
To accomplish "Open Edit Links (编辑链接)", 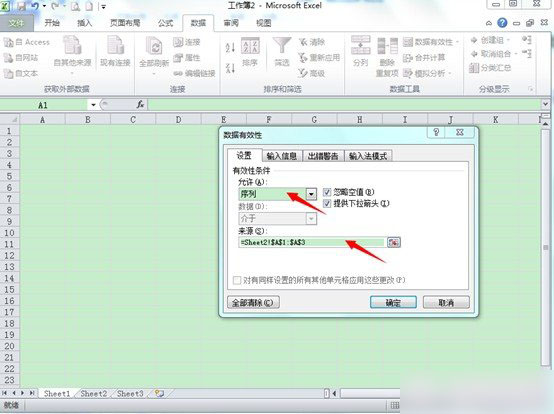I will click(194, 73).
